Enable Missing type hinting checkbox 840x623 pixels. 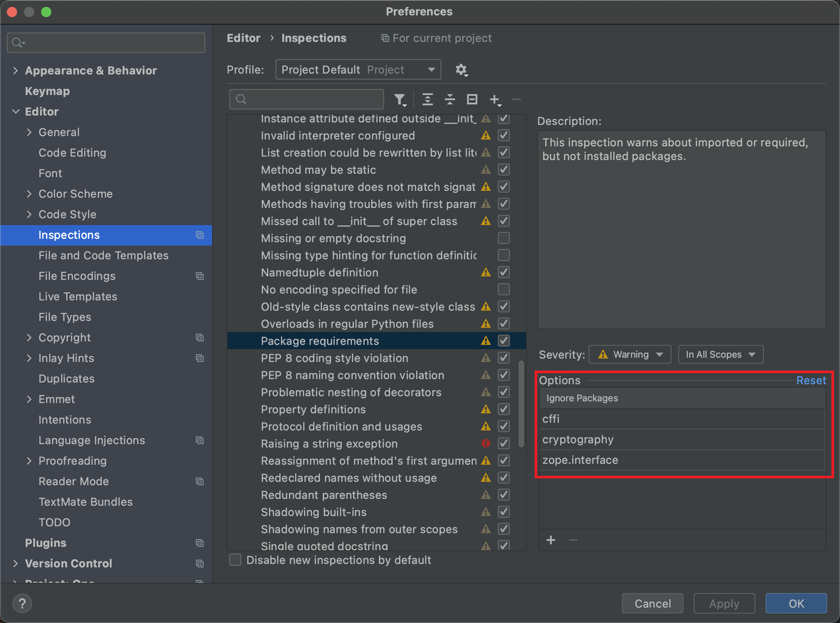[504, 255]
